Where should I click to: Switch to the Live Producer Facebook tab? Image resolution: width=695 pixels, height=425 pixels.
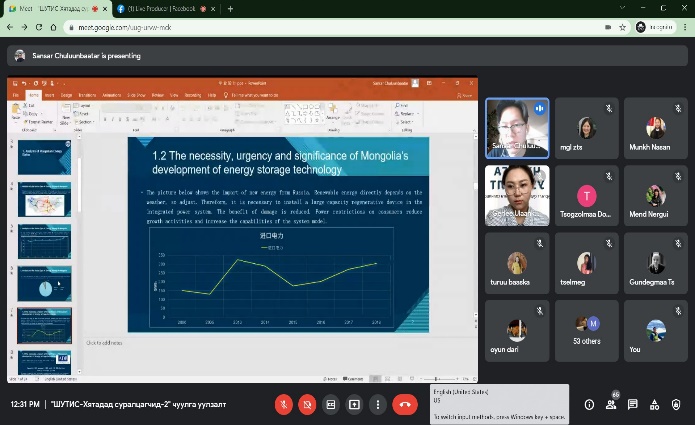pyautogui.click(x=162, y=9)
